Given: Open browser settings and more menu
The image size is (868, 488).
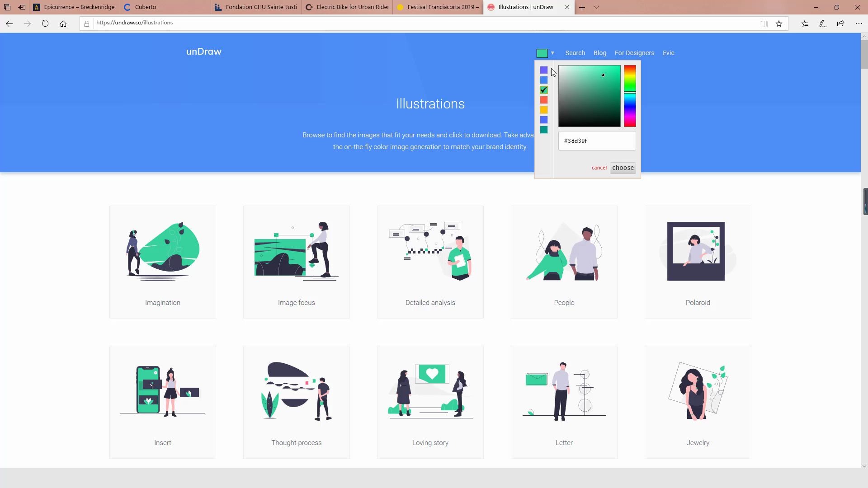Looking at the screenshot, I should (x=859, y=24).
